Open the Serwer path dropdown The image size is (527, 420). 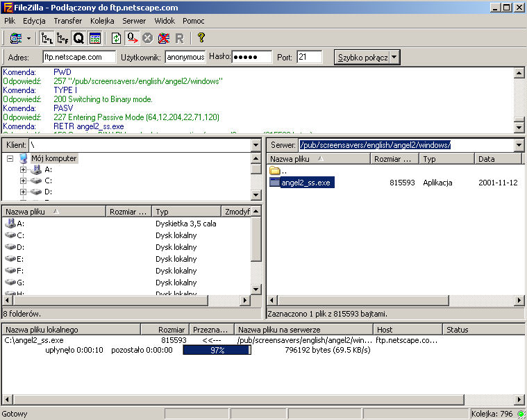click(519, 145)
